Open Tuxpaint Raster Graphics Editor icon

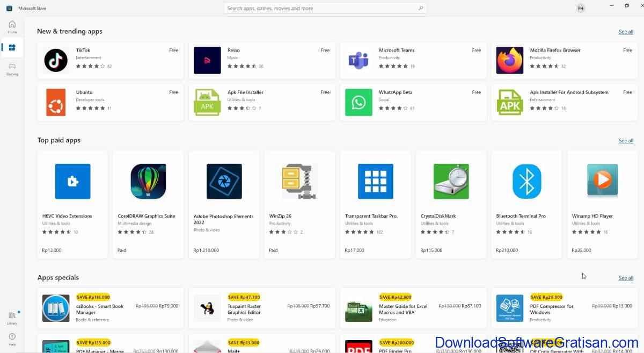[x=207, y=308]
